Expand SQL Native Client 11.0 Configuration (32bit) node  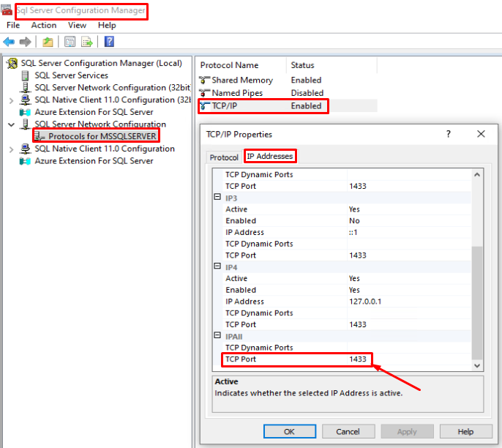(12, 100)
